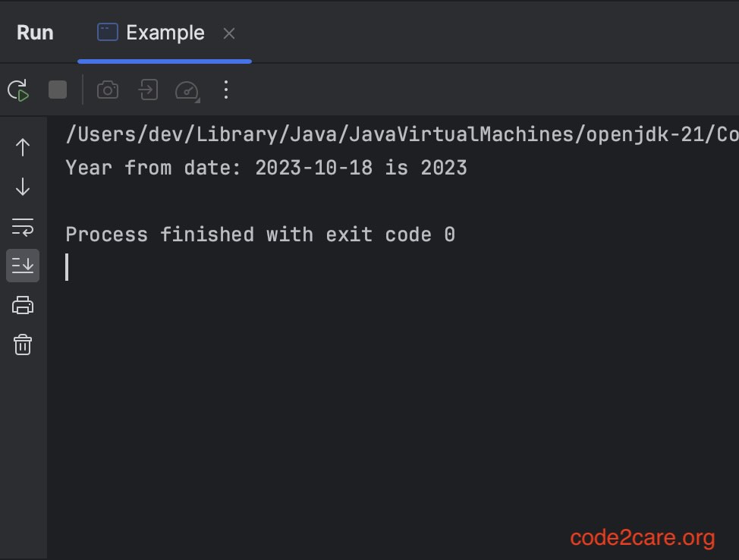
Task: Open the Dump Threads icon
Action: 147,89
